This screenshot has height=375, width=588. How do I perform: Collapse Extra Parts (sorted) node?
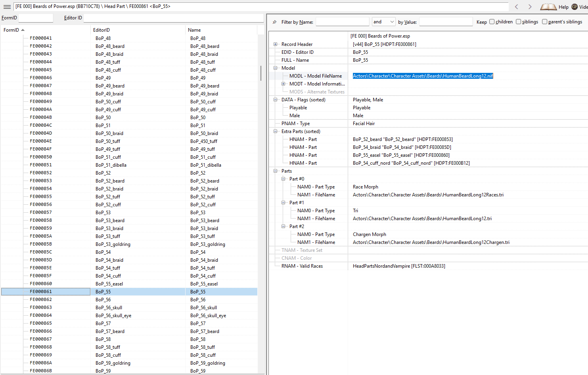tap(276, 131)
